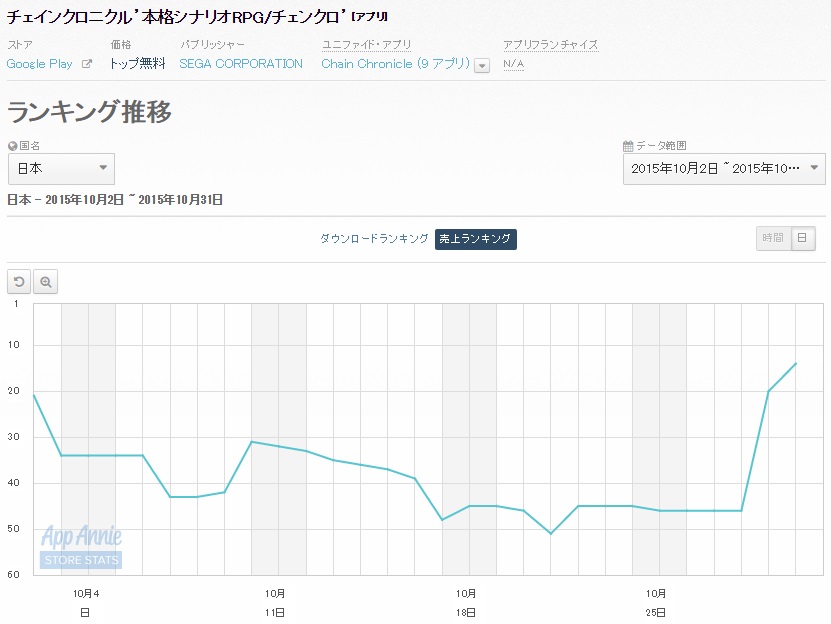Click the calendar icon beside データ範囲
The width and height of the screenshot is (831, 624).
coord(628,146)
